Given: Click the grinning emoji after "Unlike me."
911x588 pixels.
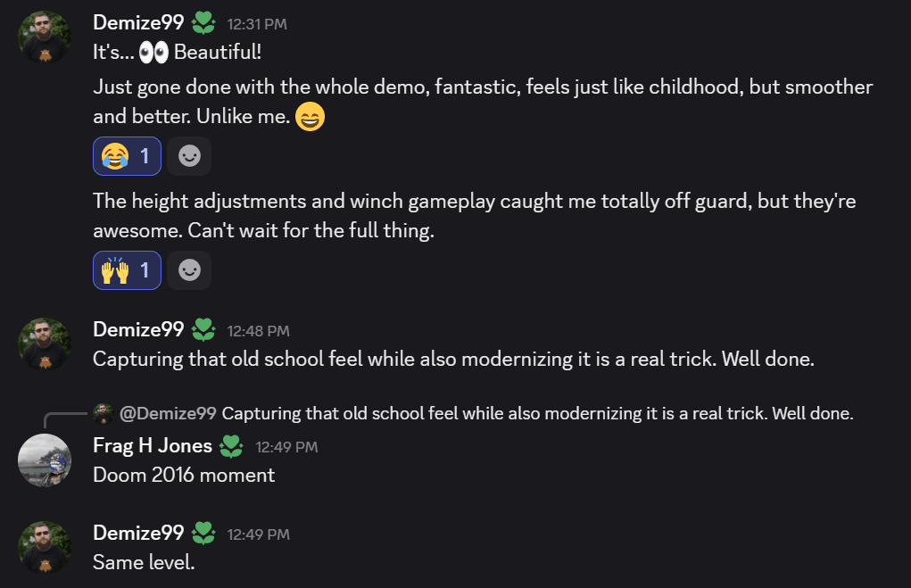Looking at the screenshot, I should pos(309,117).
